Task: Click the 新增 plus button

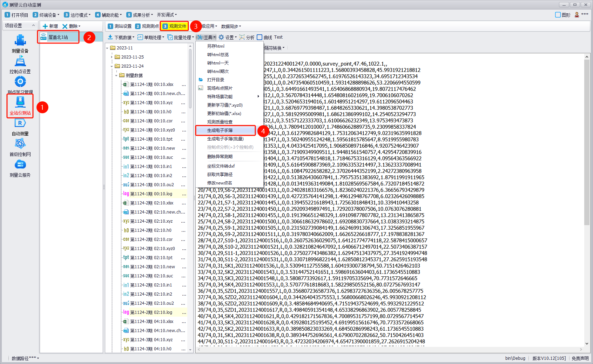Action: tap(45, 26)
